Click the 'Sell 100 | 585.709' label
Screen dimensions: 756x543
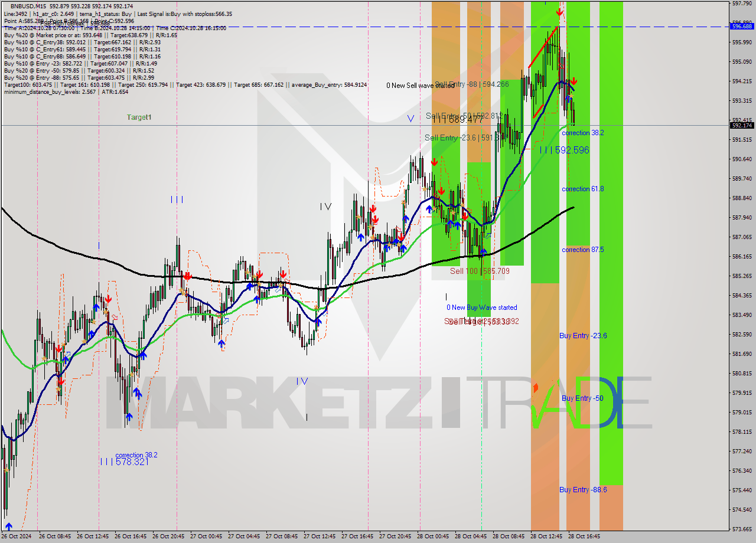coord(480,271)
